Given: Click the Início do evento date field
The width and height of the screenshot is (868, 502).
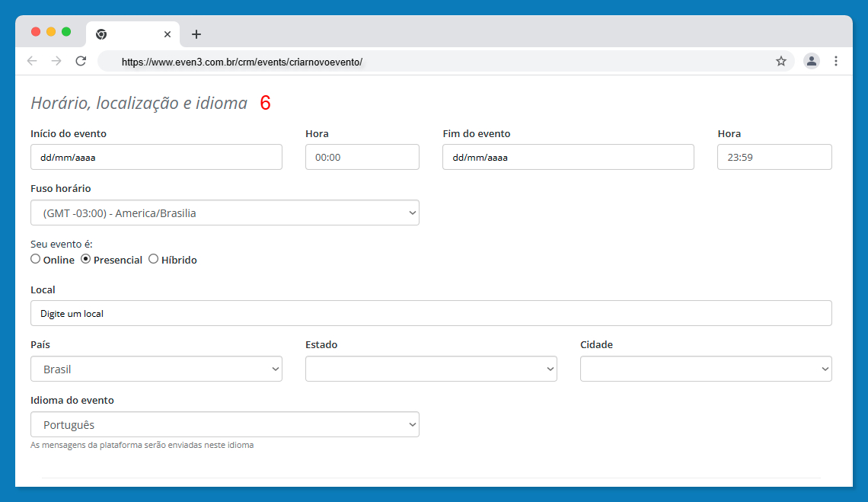Looking at the screenshot, I should (156, 158).
